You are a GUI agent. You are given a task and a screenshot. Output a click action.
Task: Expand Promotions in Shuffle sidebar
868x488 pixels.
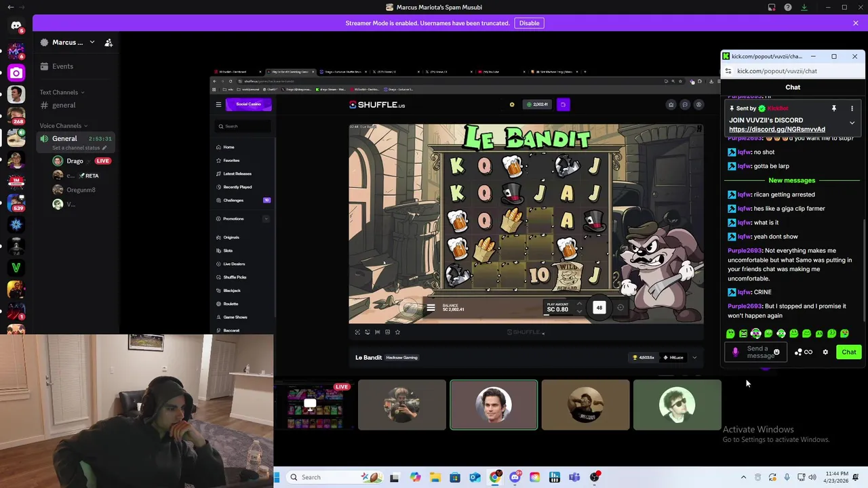pos(266,219)
